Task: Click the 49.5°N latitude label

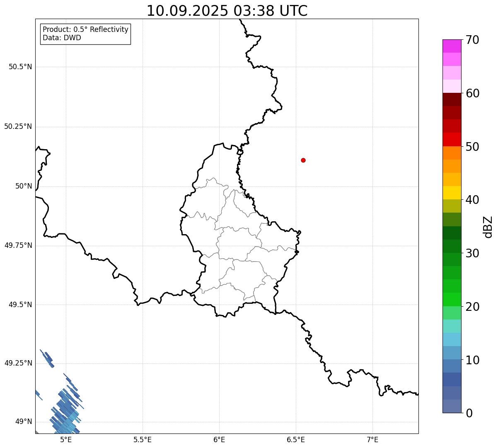Action: pyautogui.click(x=20, y=305)
